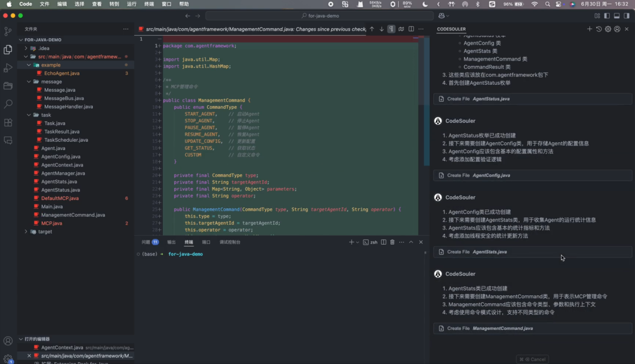Image resolution: width=635 pixels, height=364 pixels.
Task: Switch to the 问题 (Problems) tab
Action: click(x=146, y=242)
